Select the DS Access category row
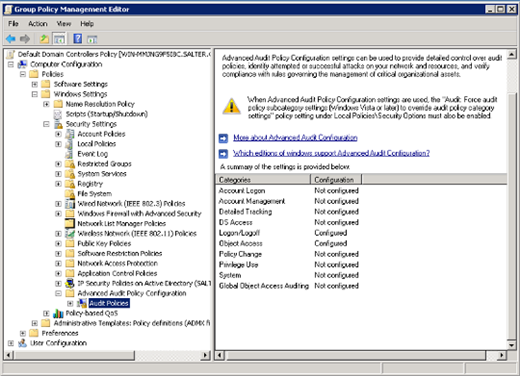The height and width of the screenshot is (376, 520). click(x=289, y=222)
